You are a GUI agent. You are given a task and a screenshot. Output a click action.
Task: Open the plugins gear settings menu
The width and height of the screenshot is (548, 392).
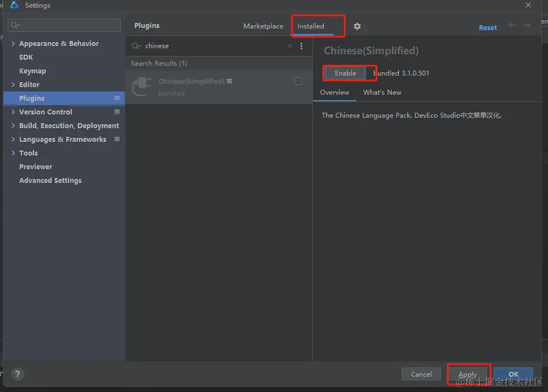tap(357, 26)
